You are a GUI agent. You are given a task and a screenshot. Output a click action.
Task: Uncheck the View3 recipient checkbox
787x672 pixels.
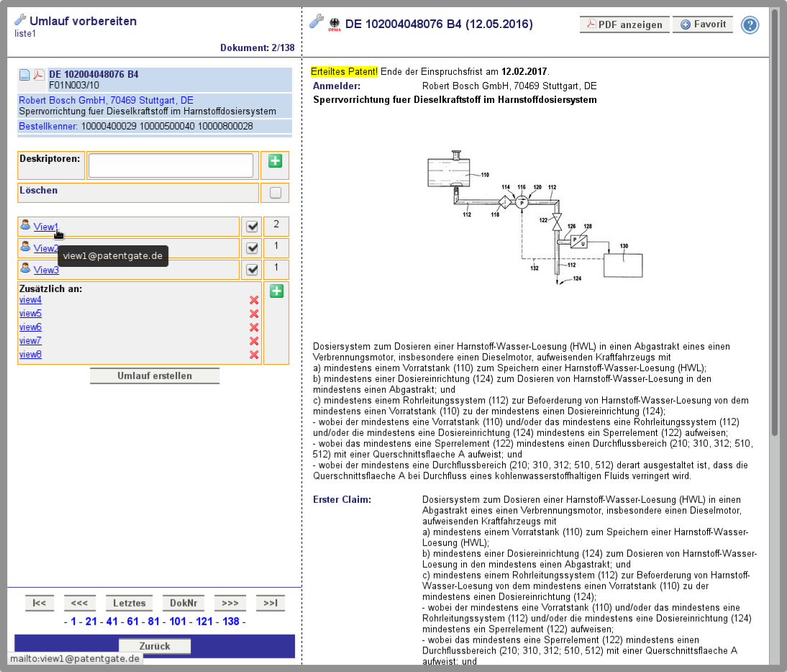click(x=252, y=270)
